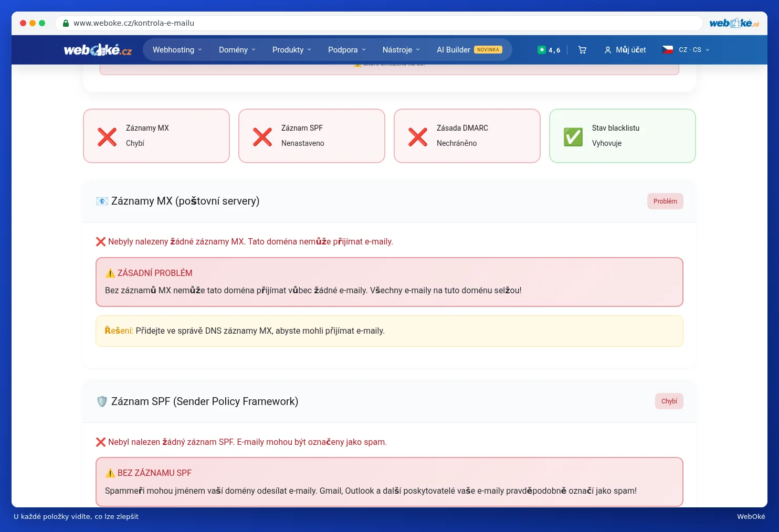Expand the Nástroje dropdown menu
The image size is (779, 532).
pyautogui.click(x=401, y=50)
